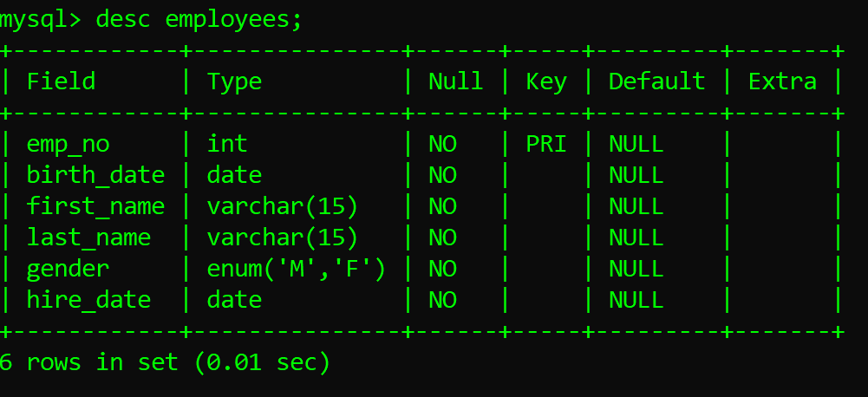Viewport: 868px width, 397px height.
Task: Click varchar(15) in the first_name row
Action: 283,206
